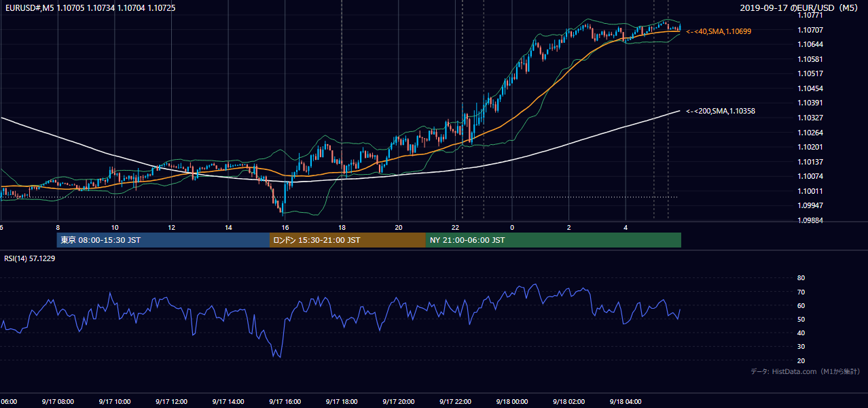Click price axis value 1.09947
This screenshot has height=408, width=868.
click(x=810, y=205)
